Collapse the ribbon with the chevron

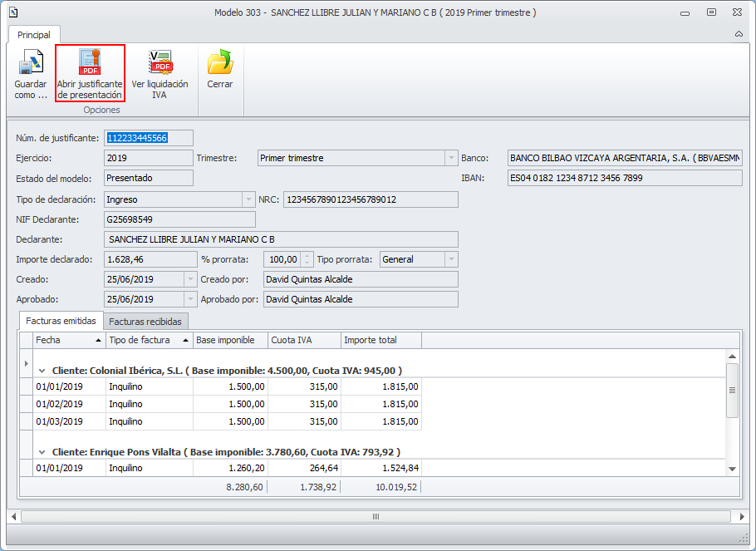739,34
